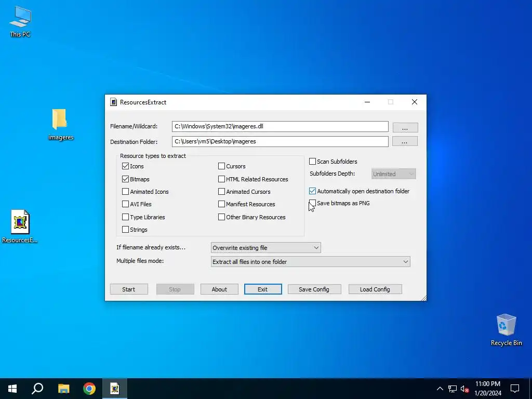Launch Google Chrome from taskbar
532x399 pixels.
click(89, 389)
